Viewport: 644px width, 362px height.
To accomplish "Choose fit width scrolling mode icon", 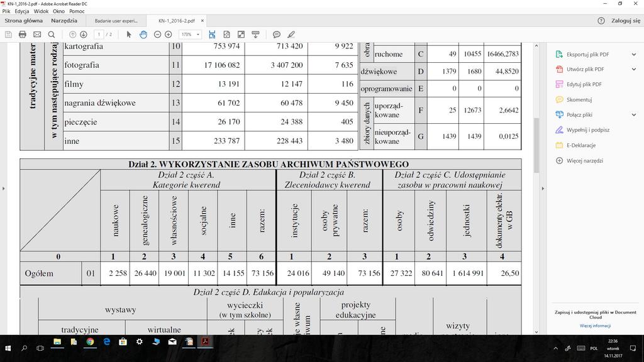I will pos(212,35).
